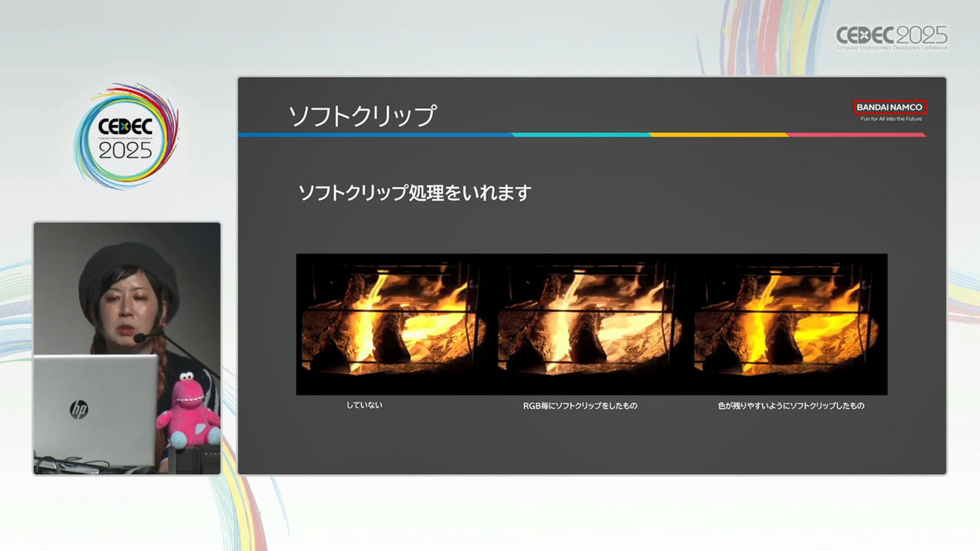Image resolution: width=980 pixels, height=551 pixels.
Task: Click the pink dinosaur plush toy
Action: click(189, 411)
